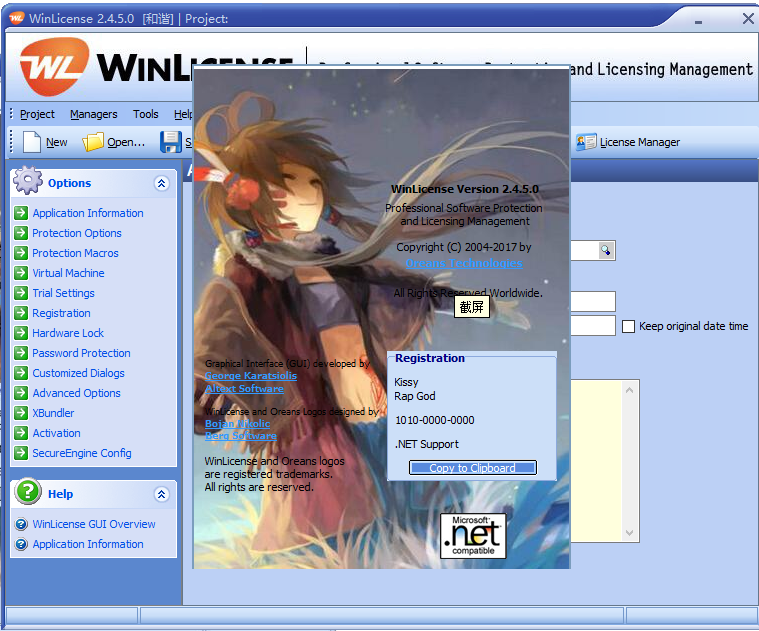Click the 1010-0000-0000 registration text
The height and width of the screenshot is (631, 759).
(x=435, y=420)
